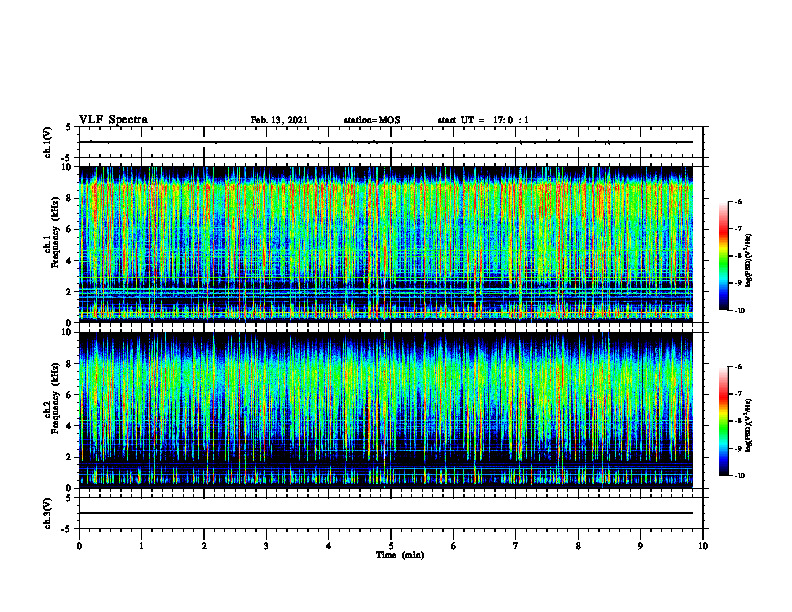792x612 pixels.
Task: Select the date label "Feb. 13, 2021"
Action: [x=279, y=120]
